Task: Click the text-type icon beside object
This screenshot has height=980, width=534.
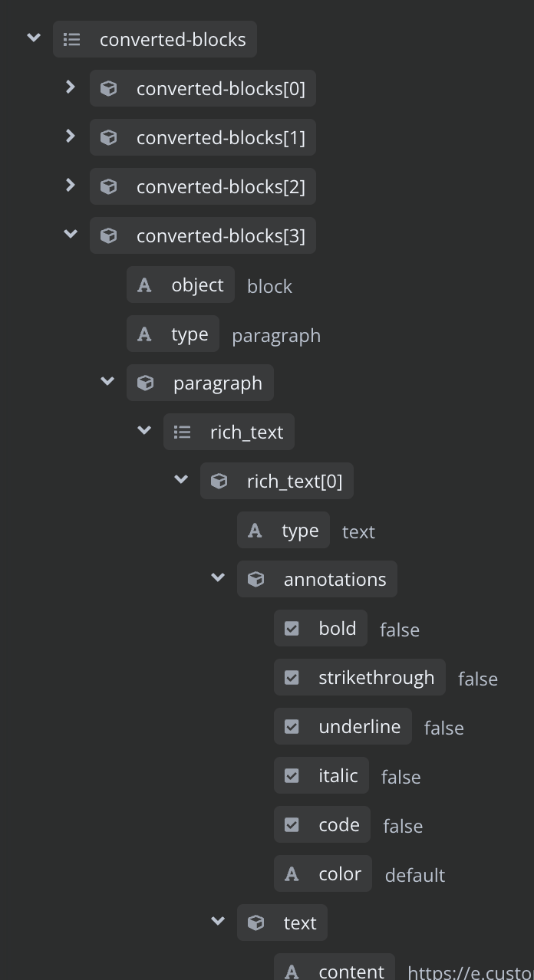Action: (144, 285)
